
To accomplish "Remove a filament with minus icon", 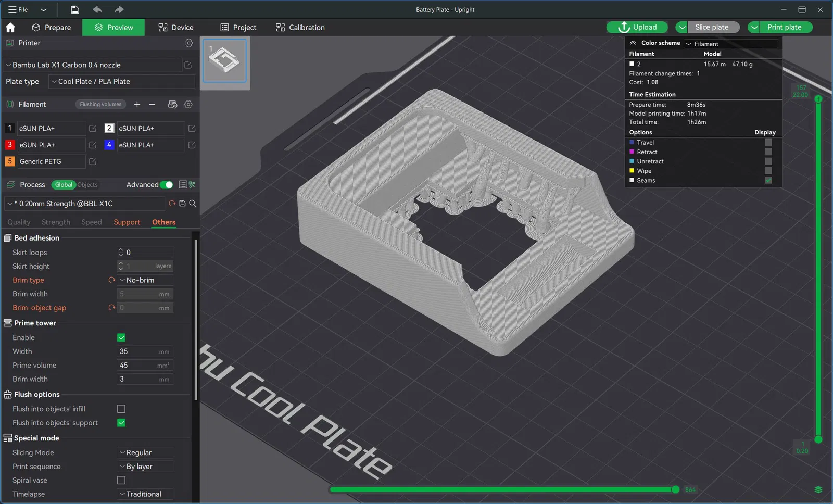I will (152, 104).
